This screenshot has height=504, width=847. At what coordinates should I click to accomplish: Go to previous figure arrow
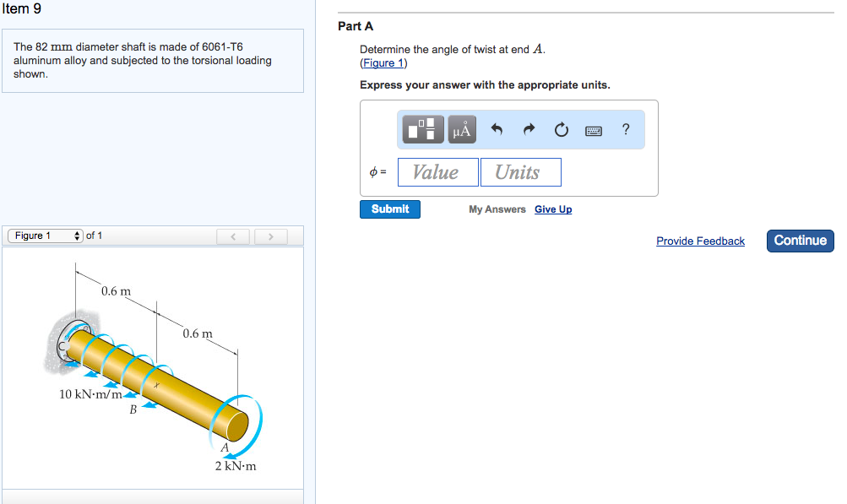pos(233,236)
